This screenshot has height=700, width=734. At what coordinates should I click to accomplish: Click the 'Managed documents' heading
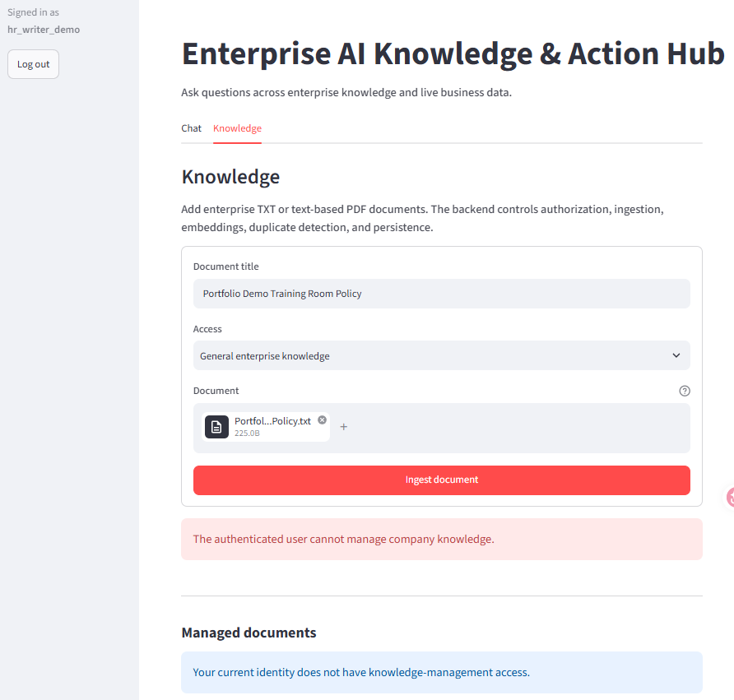point(249,633)
